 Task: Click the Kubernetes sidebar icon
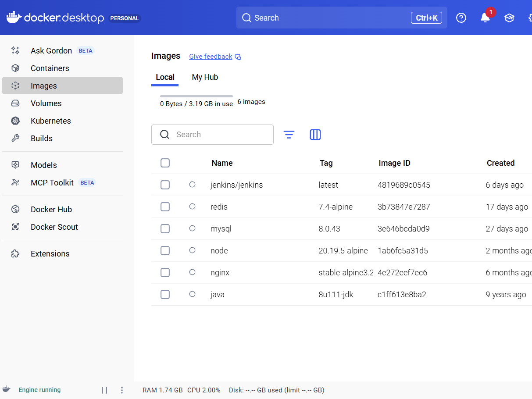(x=15, y=121)
